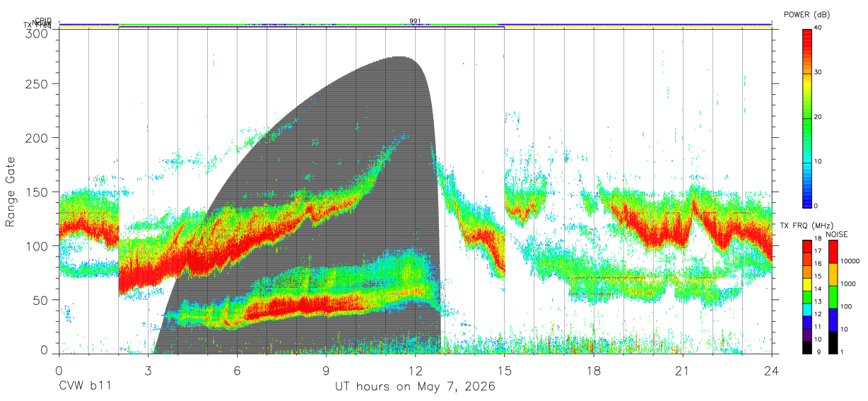Select the yellow band of POWER colorbar
868x401 pixels.
click(x=807, y=84)
